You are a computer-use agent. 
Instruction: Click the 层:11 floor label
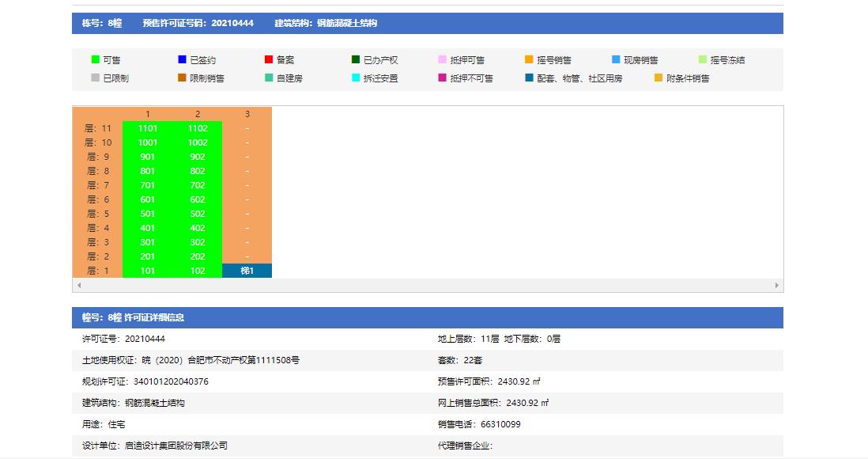(98, 127)
